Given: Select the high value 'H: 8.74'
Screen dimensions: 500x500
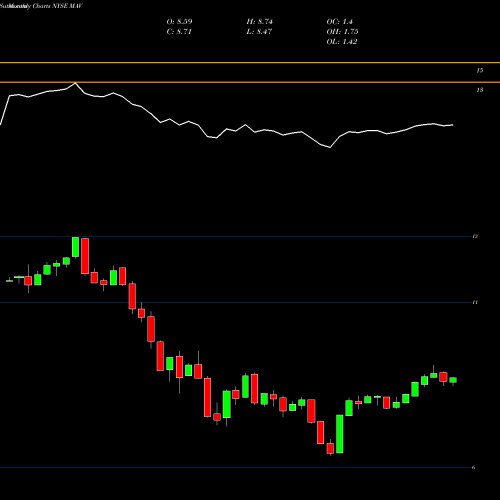Looking at the screenshot, I should tap(259, 22).
